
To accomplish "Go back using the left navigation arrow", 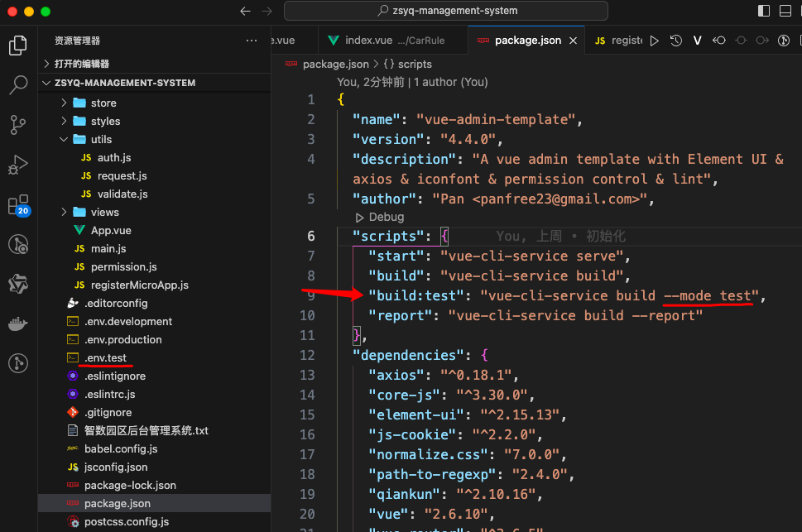I will point(246,11).
